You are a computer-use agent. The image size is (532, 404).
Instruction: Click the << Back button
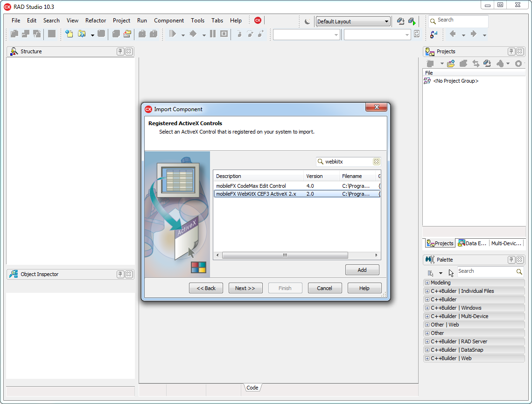click(206, 288)
